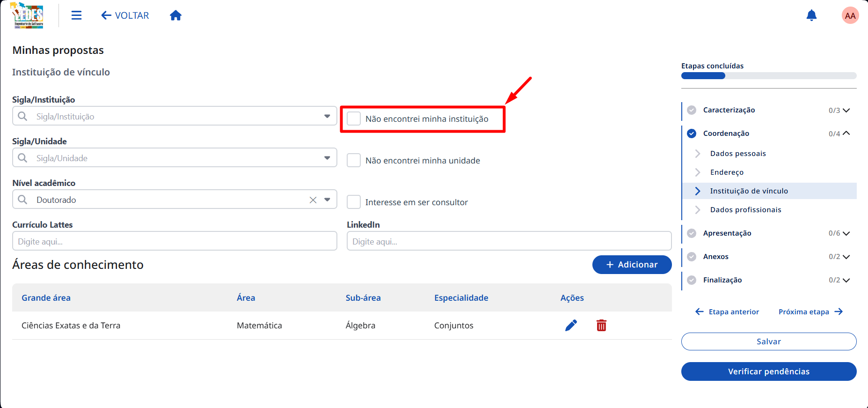Open the Sigla/Unidade dropdown arrow

click(x=327, y=158)
